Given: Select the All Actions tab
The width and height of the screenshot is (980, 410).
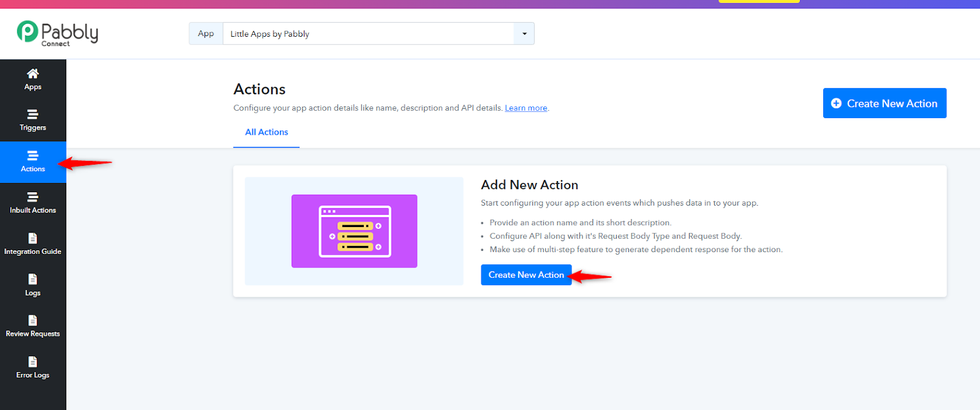Looking at the screenshot, I should tap(266, 132).
